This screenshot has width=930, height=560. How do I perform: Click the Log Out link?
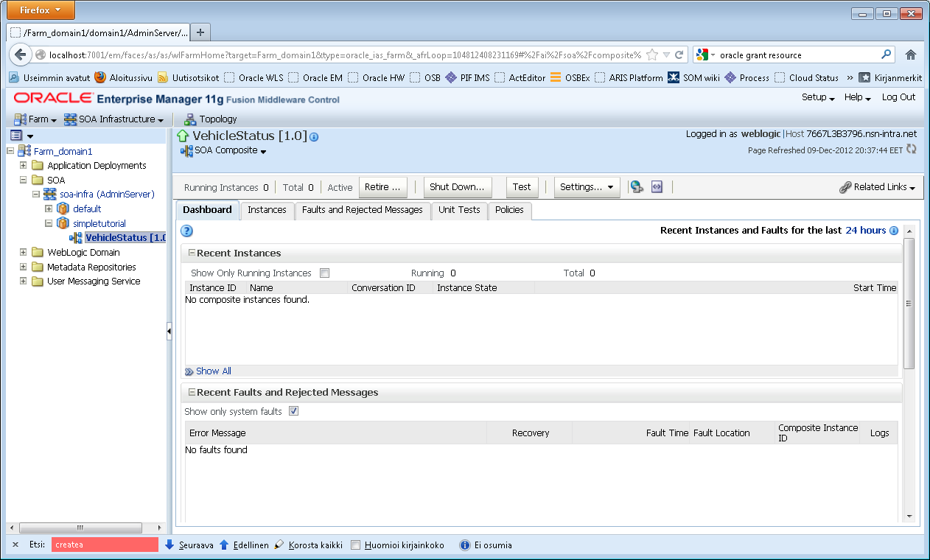[x=898, y=97]
